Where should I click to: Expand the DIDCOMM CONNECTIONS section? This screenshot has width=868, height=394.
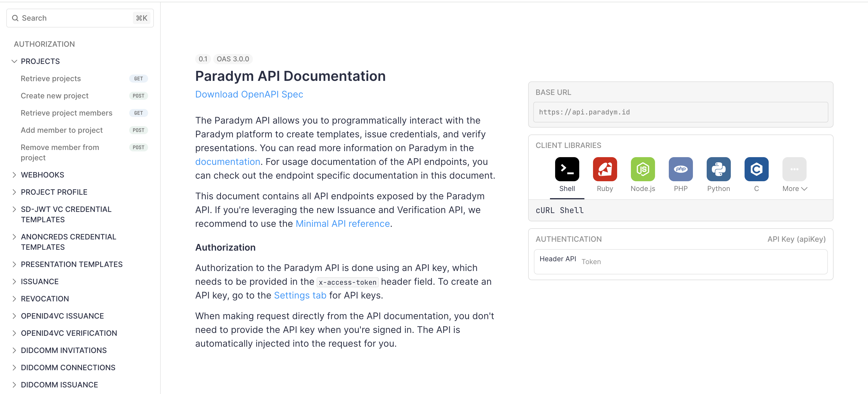point(14,367)
